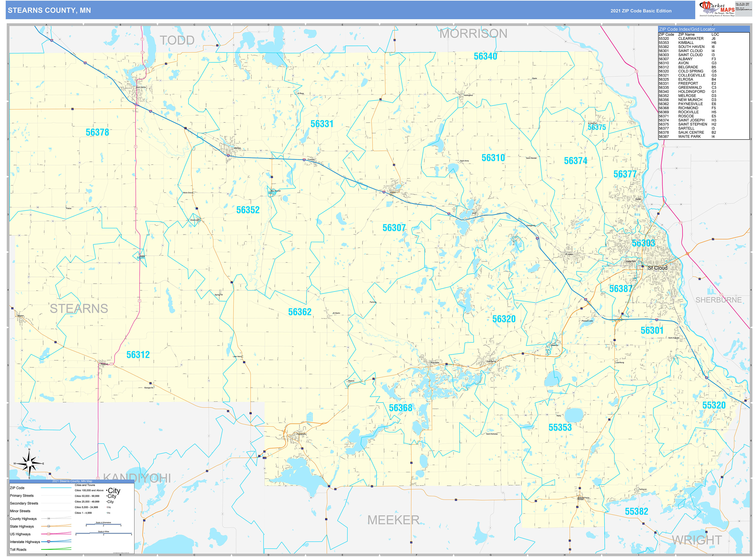Toggle the Primary Streets legend entry
756x557 pixels.
22,496
